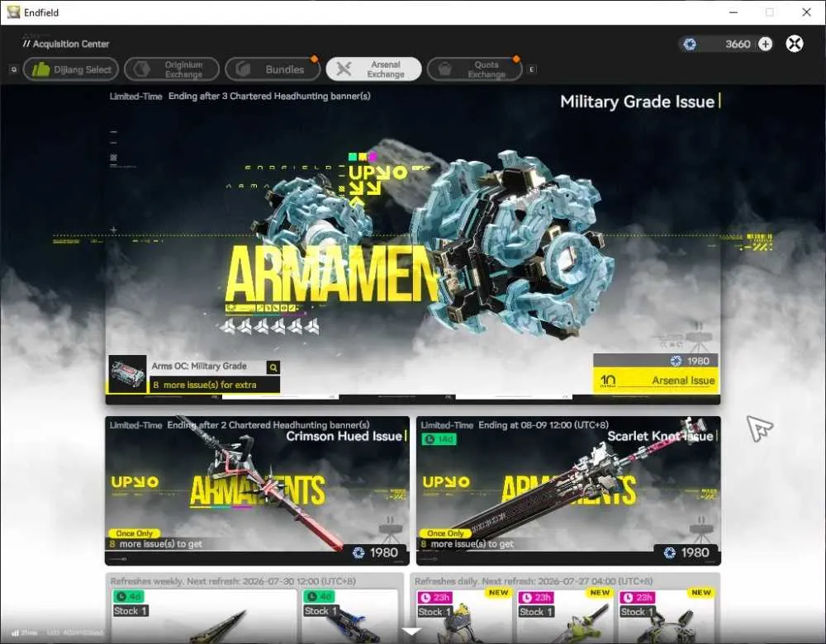Open the Originium Exchange tab
The height and width of the screenshot is (644, 826).
pos(172,69)
